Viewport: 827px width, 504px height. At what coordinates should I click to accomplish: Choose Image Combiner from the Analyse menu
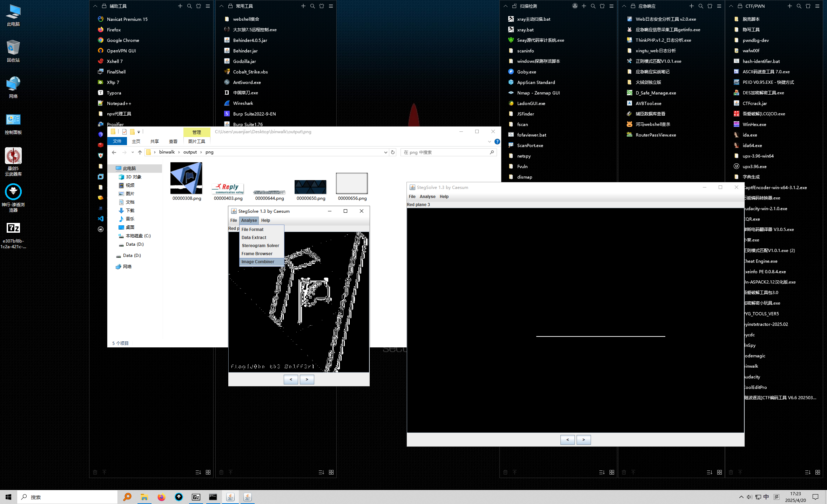coord(258,262)
